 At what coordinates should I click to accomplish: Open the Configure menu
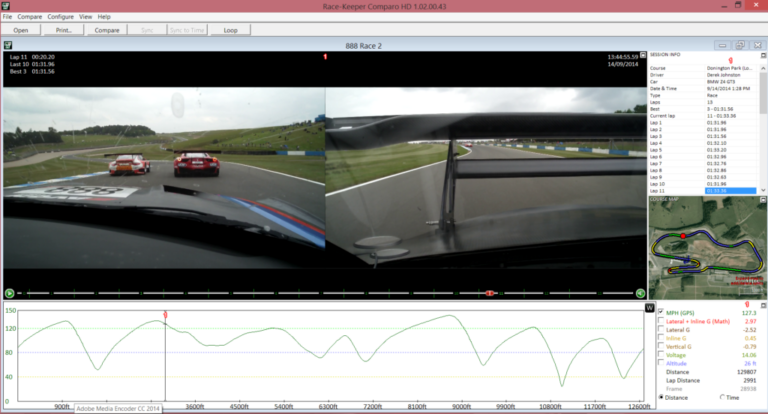60,17
